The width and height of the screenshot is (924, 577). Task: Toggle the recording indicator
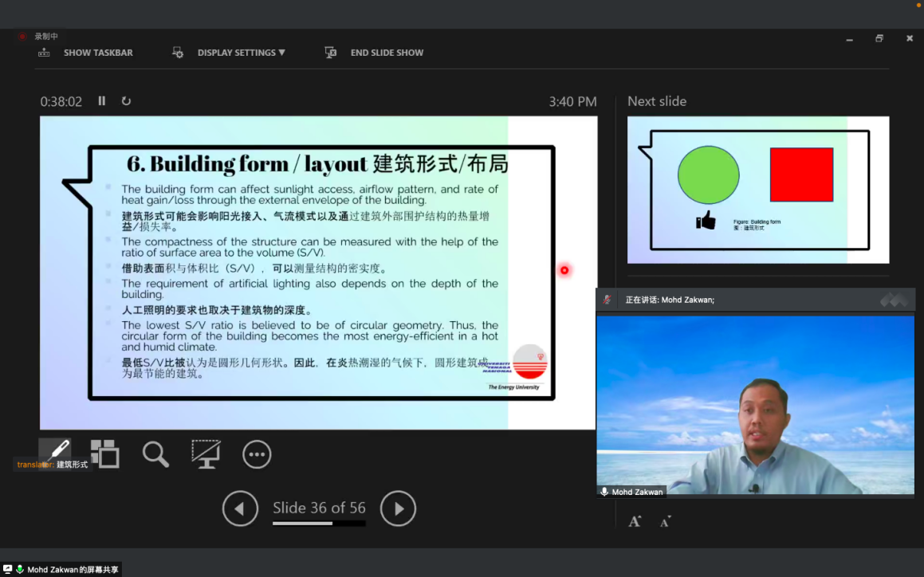click(x=22, y=36)
